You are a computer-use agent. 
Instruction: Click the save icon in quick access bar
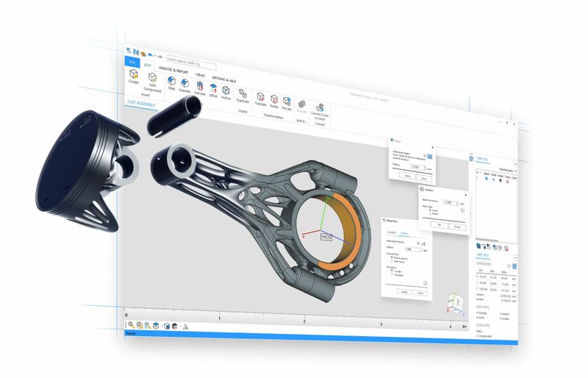pyautogui.click(x=136, y=52)
